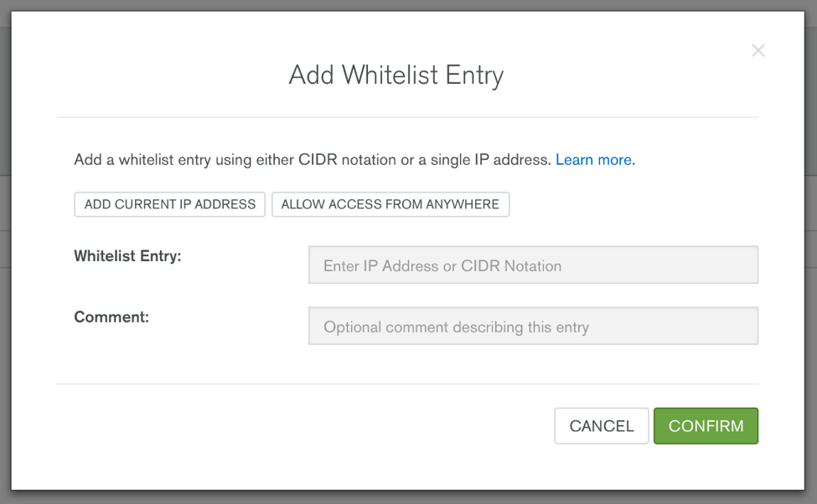
Task: Close the Add Whitelist Entry dialog
Action: 758,50
